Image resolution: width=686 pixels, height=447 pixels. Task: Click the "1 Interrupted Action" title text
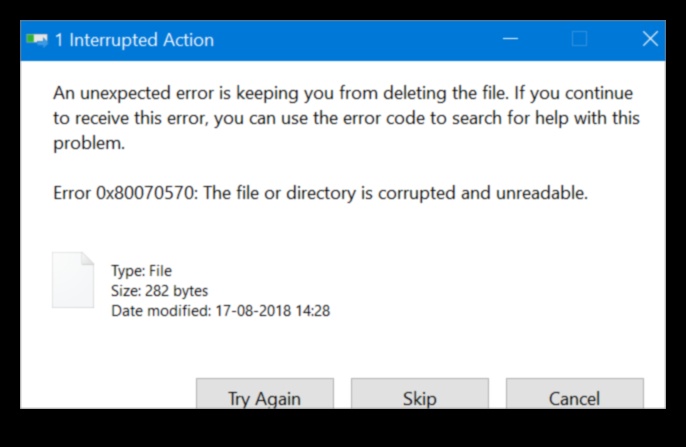tap(134, 41)
